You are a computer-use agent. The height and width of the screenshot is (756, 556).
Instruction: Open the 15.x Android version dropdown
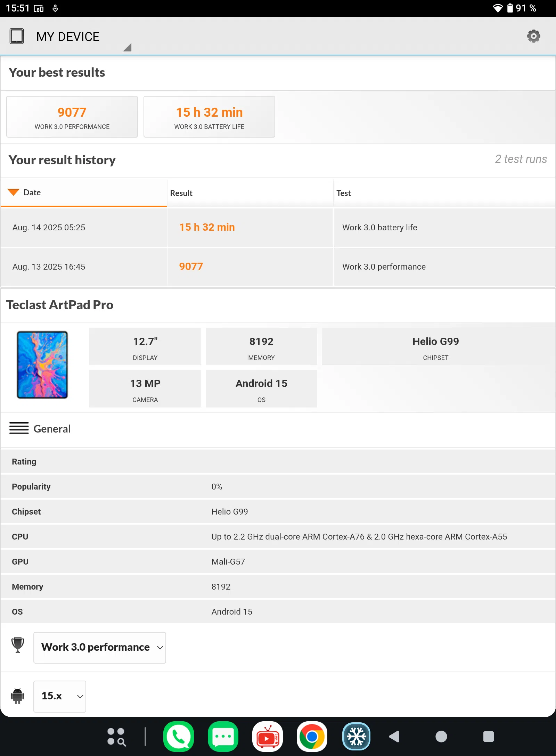[60, 696]
